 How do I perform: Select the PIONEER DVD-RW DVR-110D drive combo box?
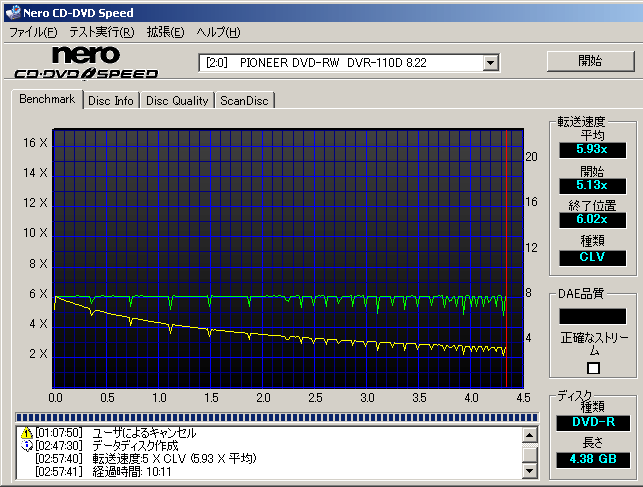(x=349, y=63)
